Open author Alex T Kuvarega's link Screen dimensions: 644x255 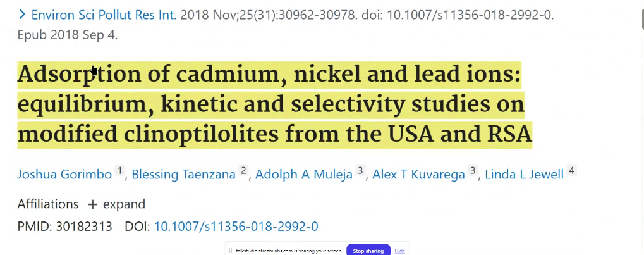point(418,175)
